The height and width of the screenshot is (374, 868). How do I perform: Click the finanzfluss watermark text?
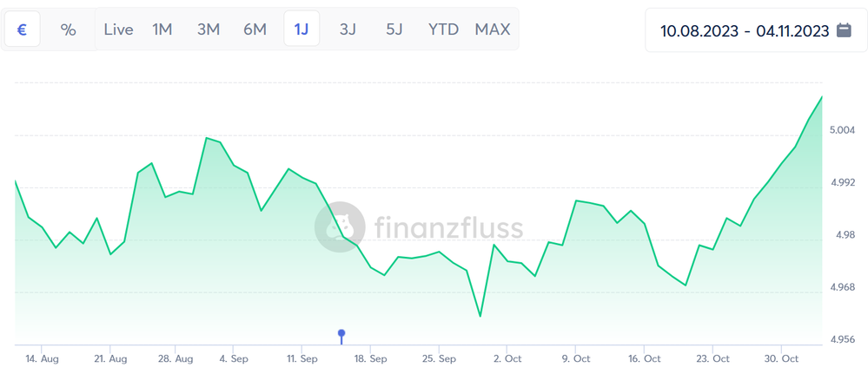448,228
